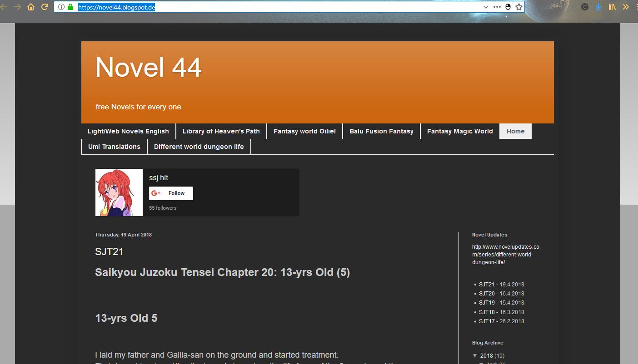Open the ssj hit profile name
The image size is (638, 364).
click(x=159, y=178)
